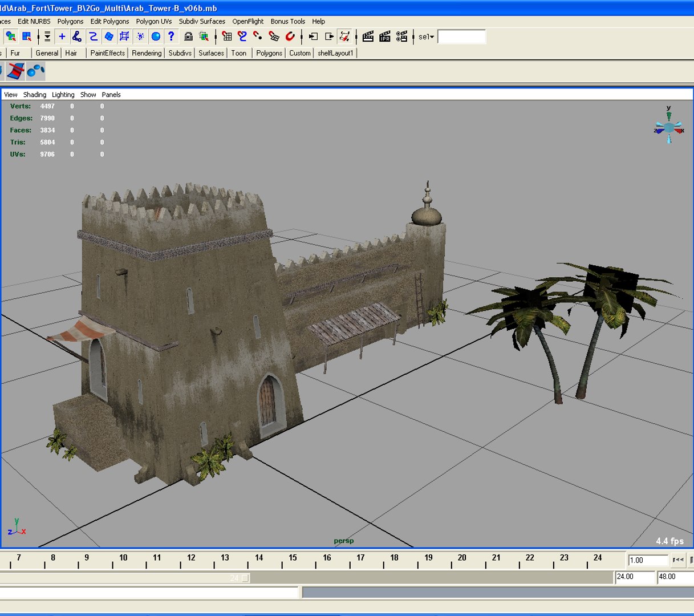694x616 pixels.
Task: Click blue particles shelf icon
Action: click(x=35, y=71)
